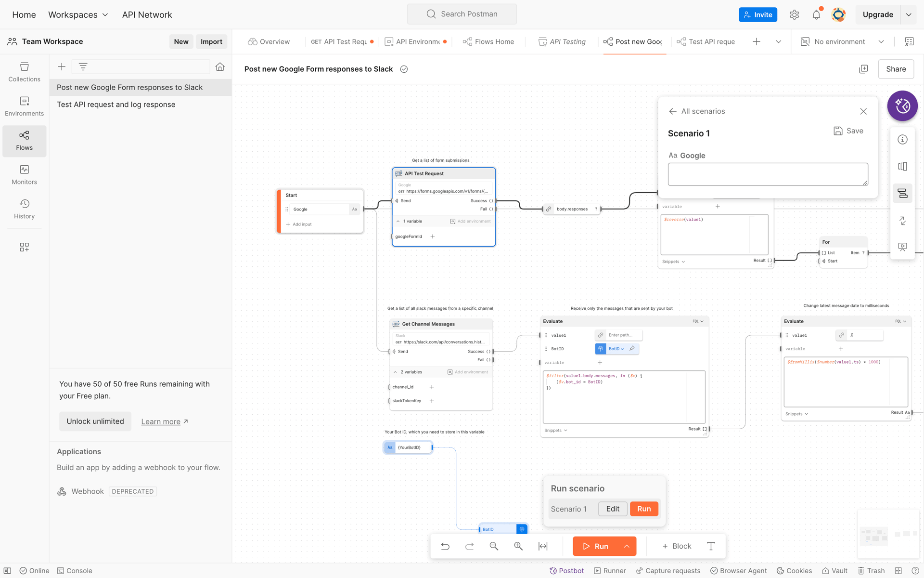
Task: Click the Google scenario input field
Action: pos(768,174)
